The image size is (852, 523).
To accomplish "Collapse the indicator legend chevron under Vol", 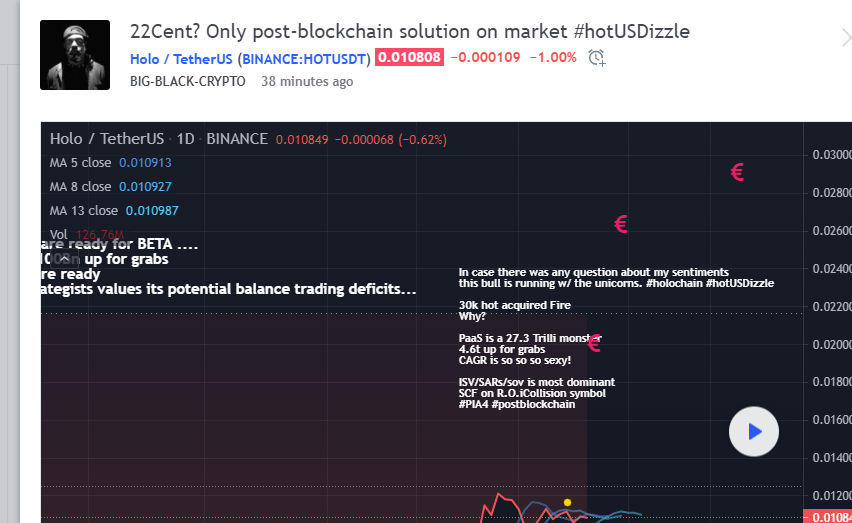I will 66,256.
